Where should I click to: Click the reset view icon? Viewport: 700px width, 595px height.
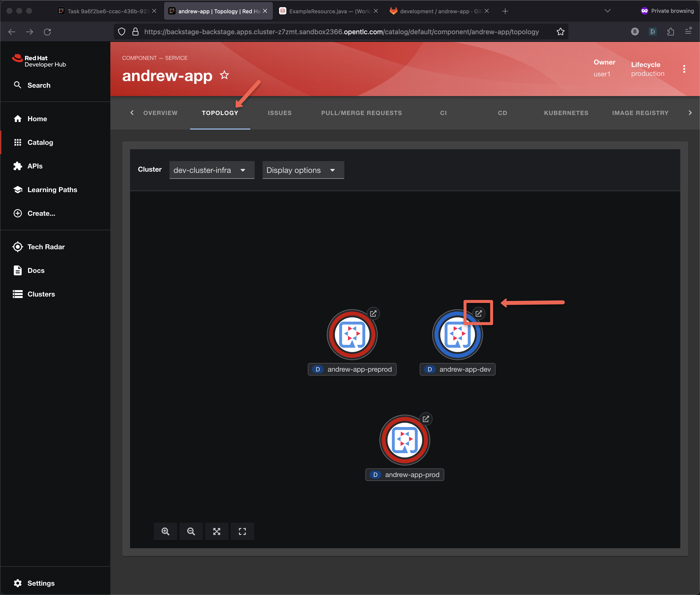[x=242, y=531]
